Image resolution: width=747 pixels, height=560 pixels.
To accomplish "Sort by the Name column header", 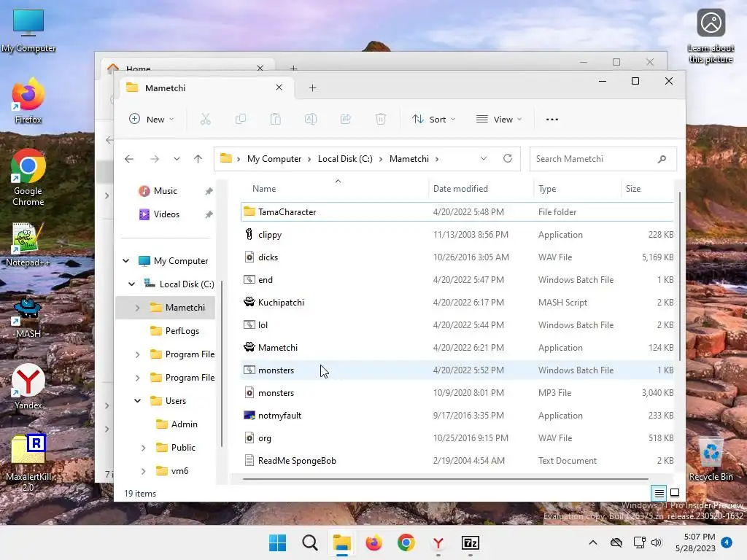I will pyautogui.click(x=333, y=189).
